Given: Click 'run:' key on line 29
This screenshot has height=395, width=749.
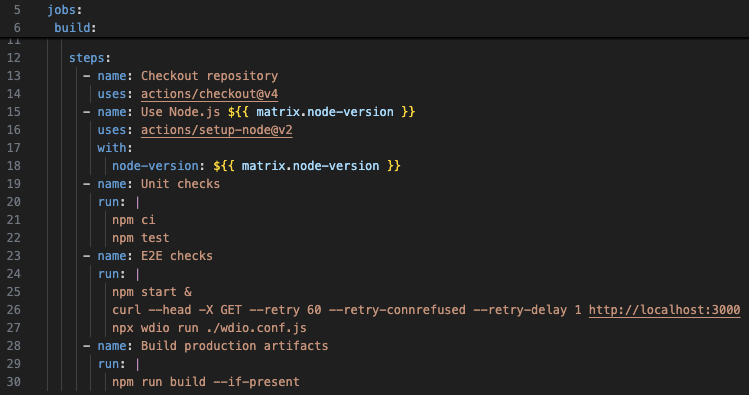Looking at the screenshot, I should coord(111,363).
